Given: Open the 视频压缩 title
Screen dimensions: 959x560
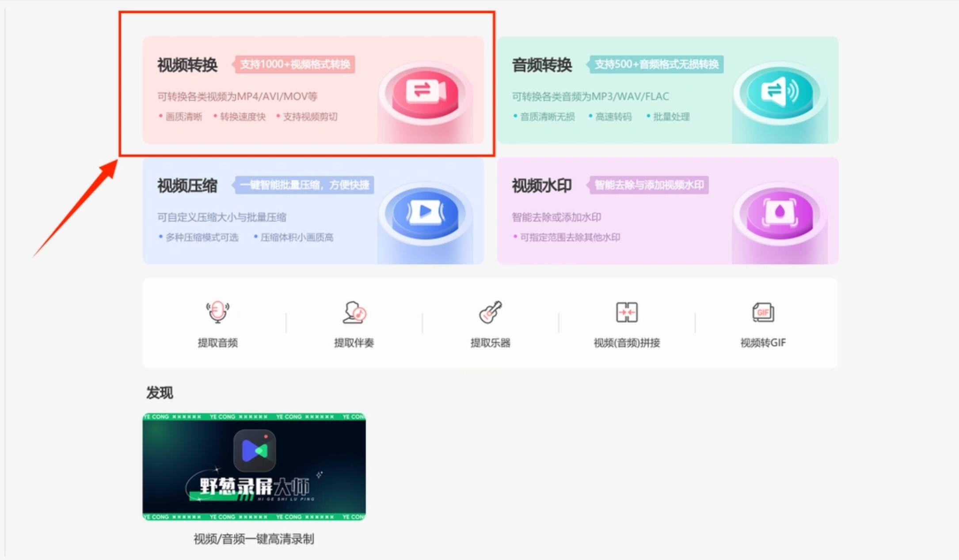Looking at the screenshot, I should click(187, 185).
